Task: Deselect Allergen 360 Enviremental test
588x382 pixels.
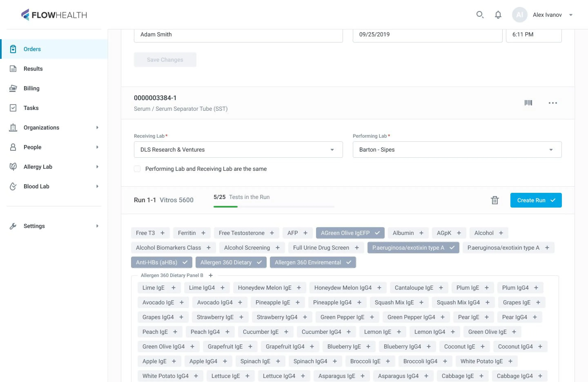Action: (x=313, y=262)
